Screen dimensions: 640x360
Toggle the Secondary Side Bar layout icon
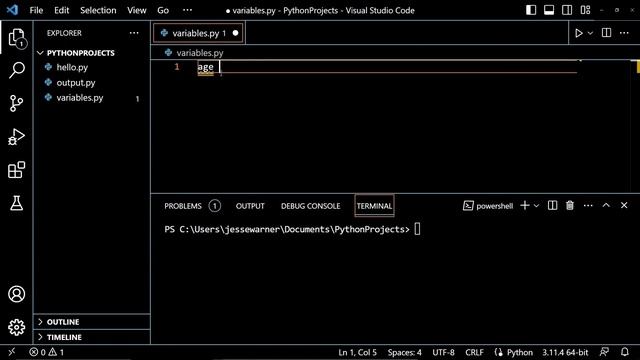point(567,10)
